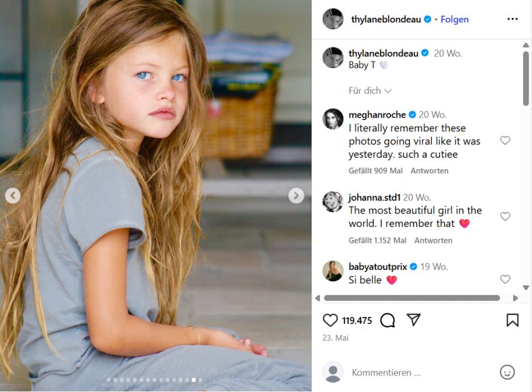The height and width of the screenshot is (392, 532).
Task: Save post using the bookmark icon
Action: tap(512, 320)
